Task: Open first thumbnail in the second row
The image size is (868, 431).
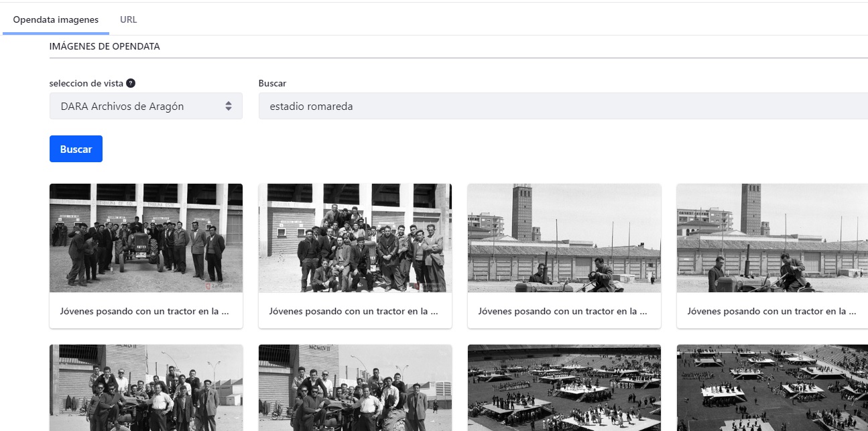Action: pos(146,387)
